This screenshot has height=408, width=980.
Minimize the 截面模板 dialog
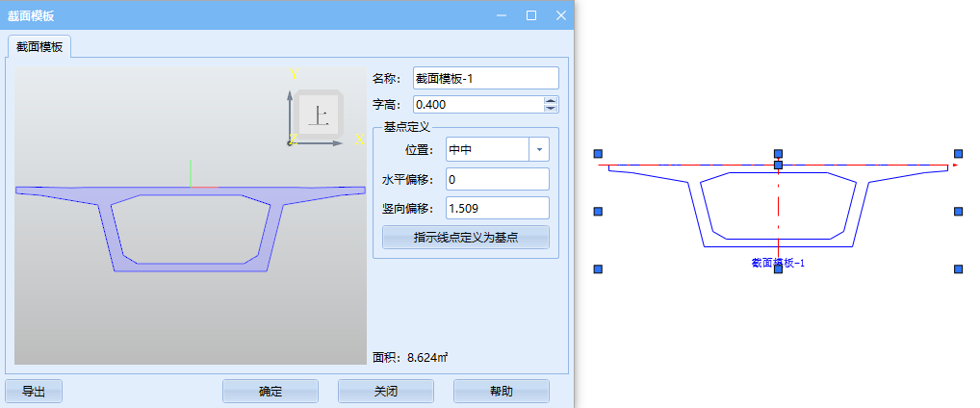pyautogui.click(x=502, y=15)
